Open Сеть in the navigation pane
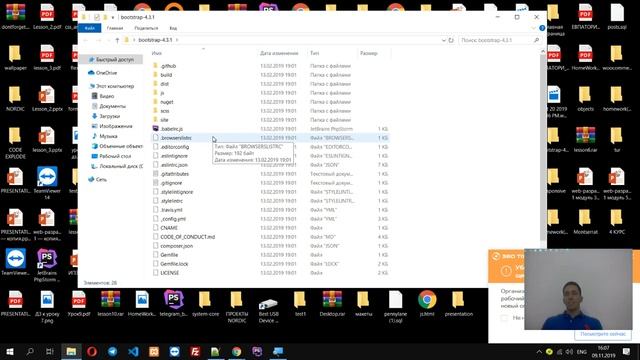 (101, 179)
